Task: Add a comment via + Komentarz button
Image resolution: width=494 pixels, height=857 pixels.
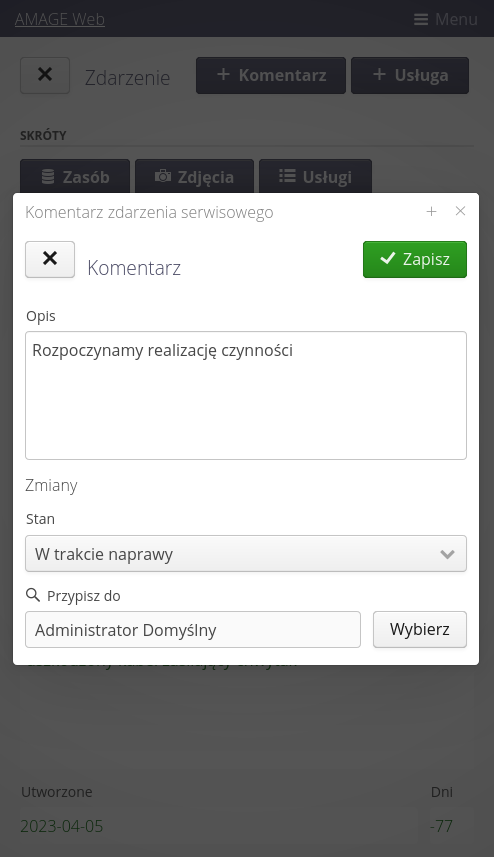Action: 271,75
